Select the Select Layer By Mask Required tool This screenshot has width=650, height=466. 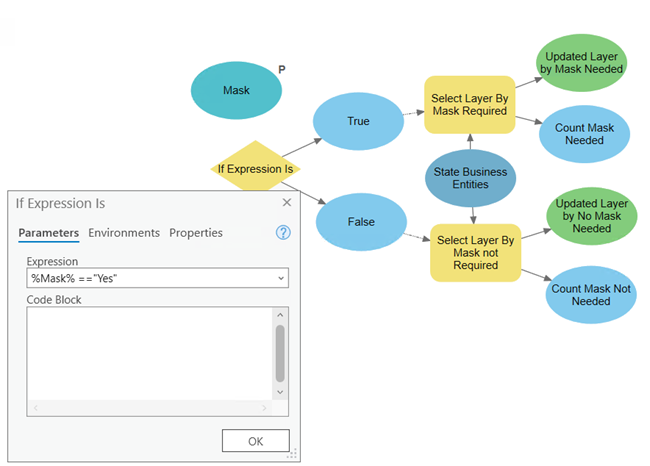[470, 104]
